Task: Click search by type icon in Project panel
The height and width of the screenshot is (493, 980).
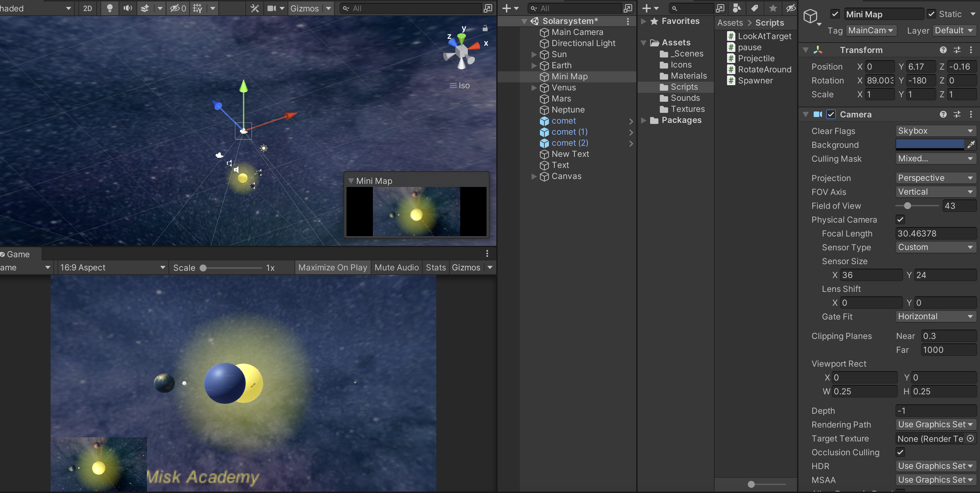Action: pyautogui.click(x=737, y=8)
